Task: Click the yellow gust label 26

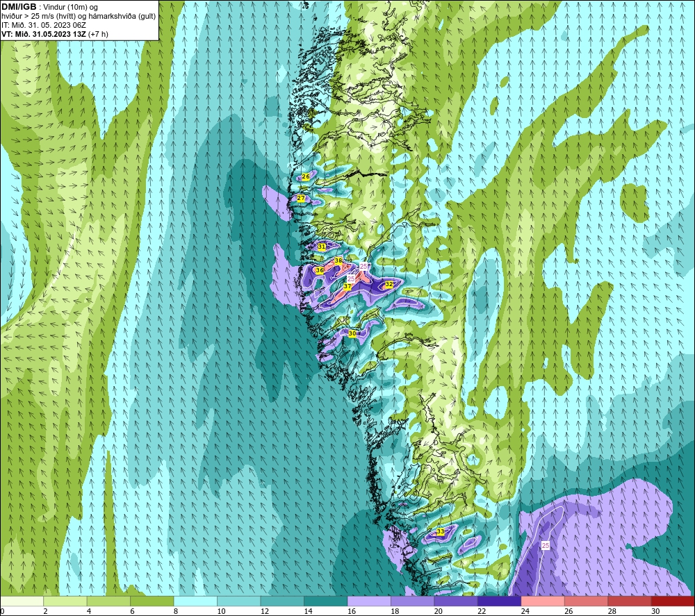Action: click(x=306, y=176)
